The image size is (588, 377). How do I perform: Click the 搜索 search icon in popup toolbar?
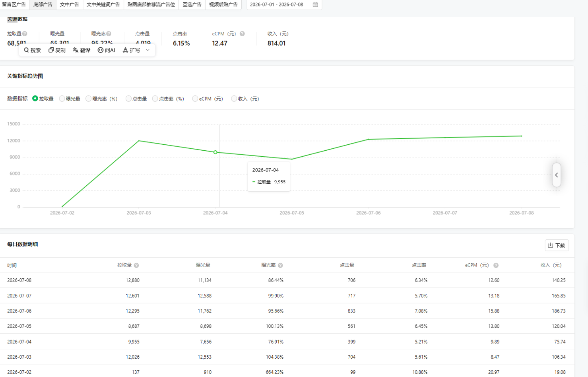click(x=26, y=50)
